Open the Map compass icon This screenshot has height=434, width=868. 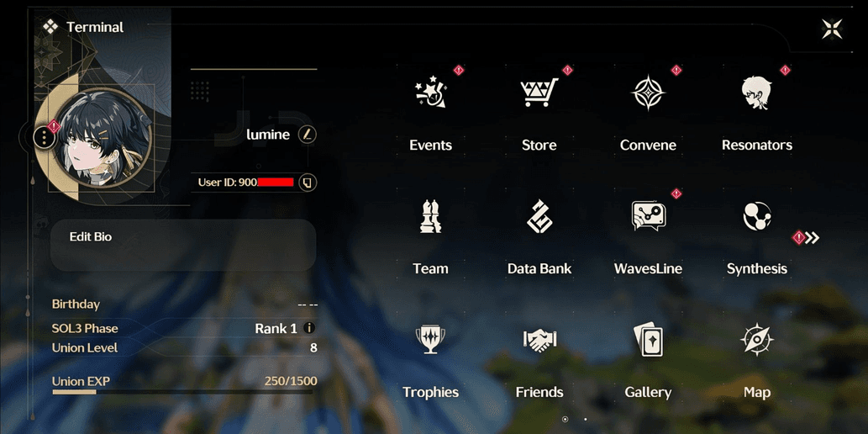[757, 340]
